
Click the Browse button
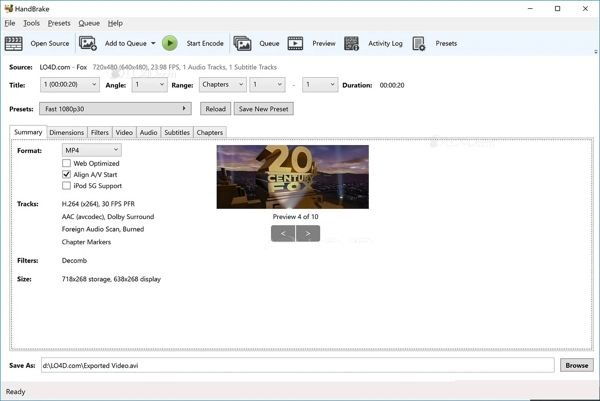point(577,365)
